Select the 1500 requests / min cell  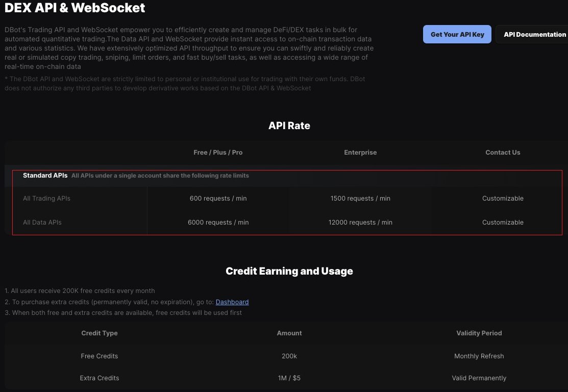pos(360,198)
